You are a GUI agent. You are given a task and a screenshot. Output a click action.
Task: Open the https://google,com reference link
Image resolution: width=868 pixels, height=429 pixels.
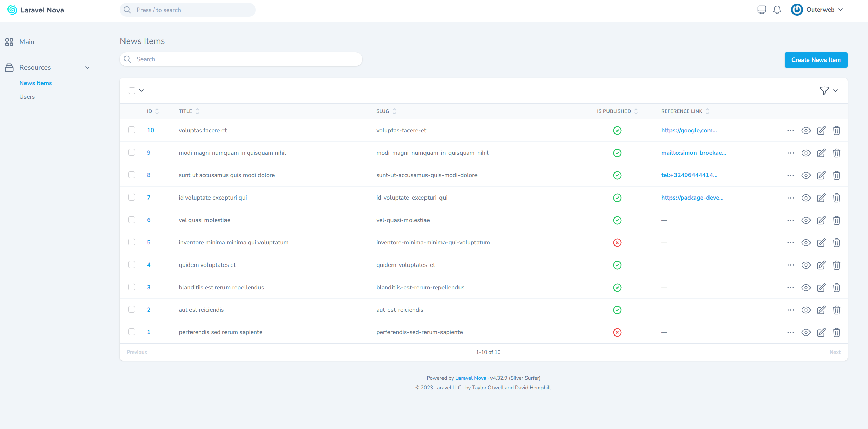coord(689,130)
